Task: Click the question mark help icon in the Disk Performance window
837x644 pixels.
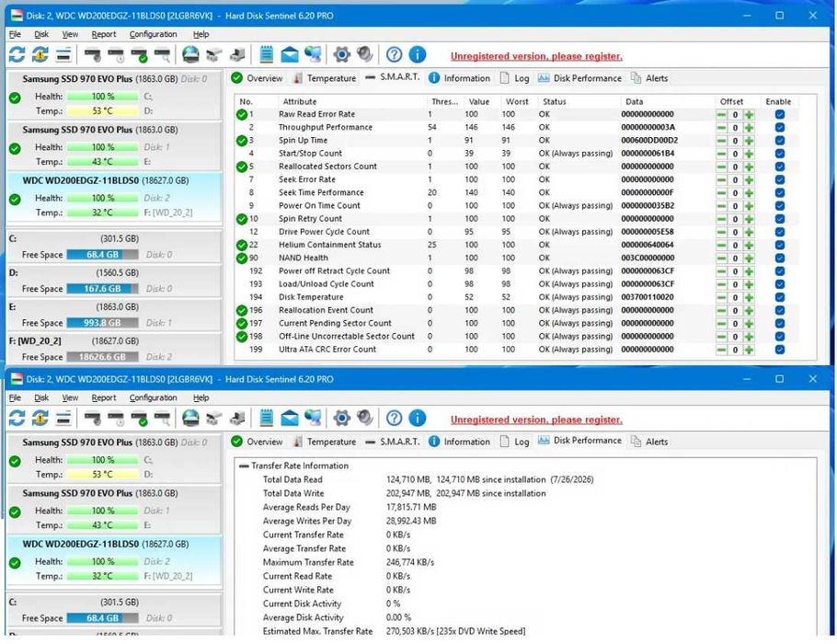Action: [394, 418]
